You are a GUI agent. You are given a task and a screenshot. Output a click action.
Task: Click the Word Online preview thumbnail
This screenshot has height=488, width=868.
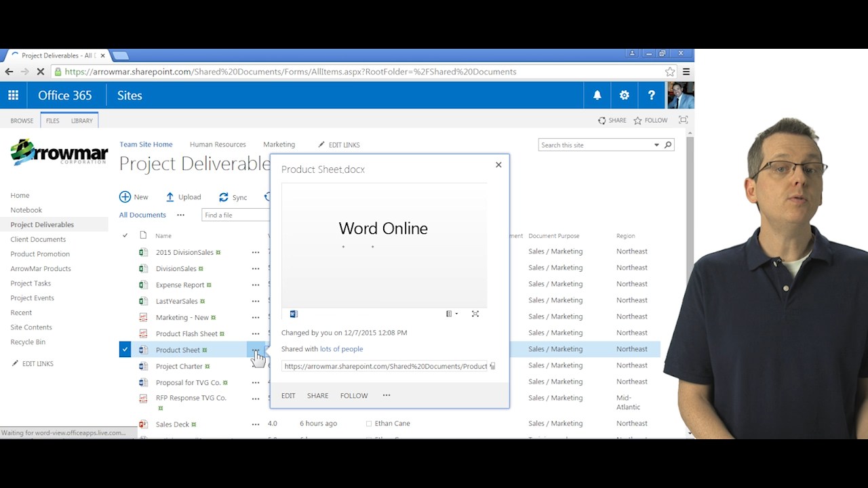(384, 245)
